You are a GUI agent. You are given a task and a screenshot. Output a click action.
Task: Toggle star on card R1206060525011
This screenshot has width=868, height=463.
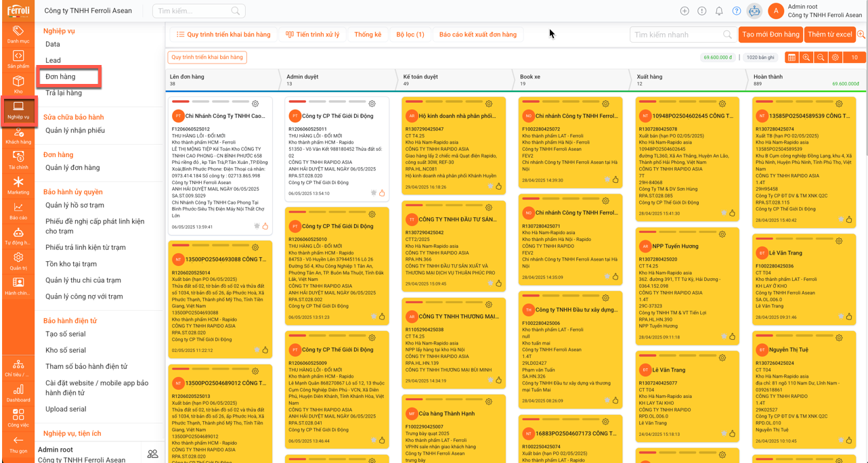point(373,193)
